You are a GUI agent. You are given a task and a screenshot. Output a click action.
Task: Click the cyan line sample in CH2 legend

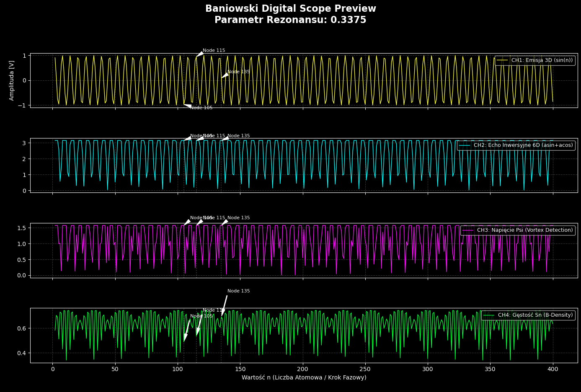click(464, 145)
